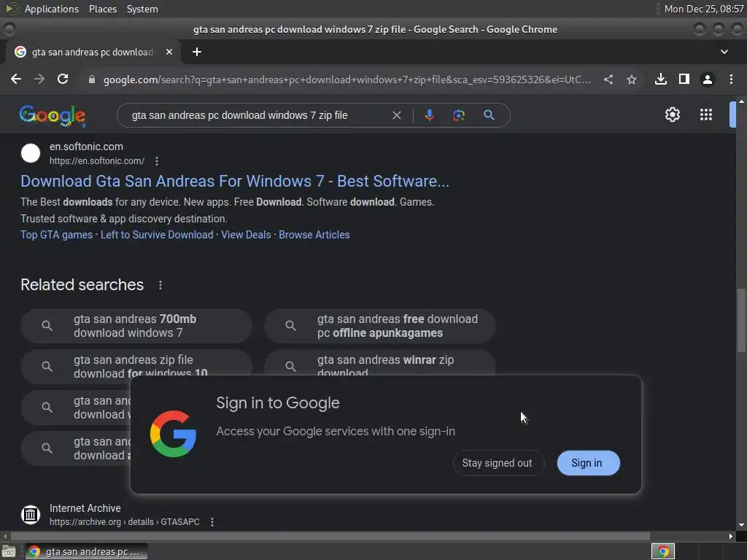Click scroll right arrow on horizontal scrollbar

731,536
